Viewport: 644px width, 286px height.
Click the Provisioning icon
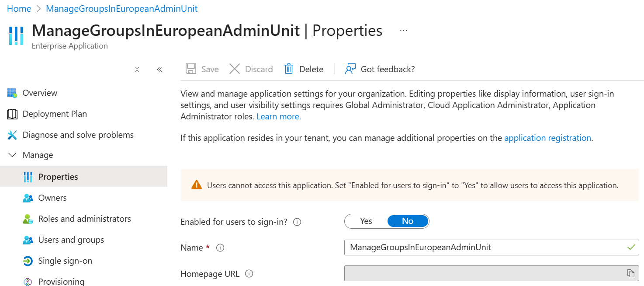click(x=28, y=282)
